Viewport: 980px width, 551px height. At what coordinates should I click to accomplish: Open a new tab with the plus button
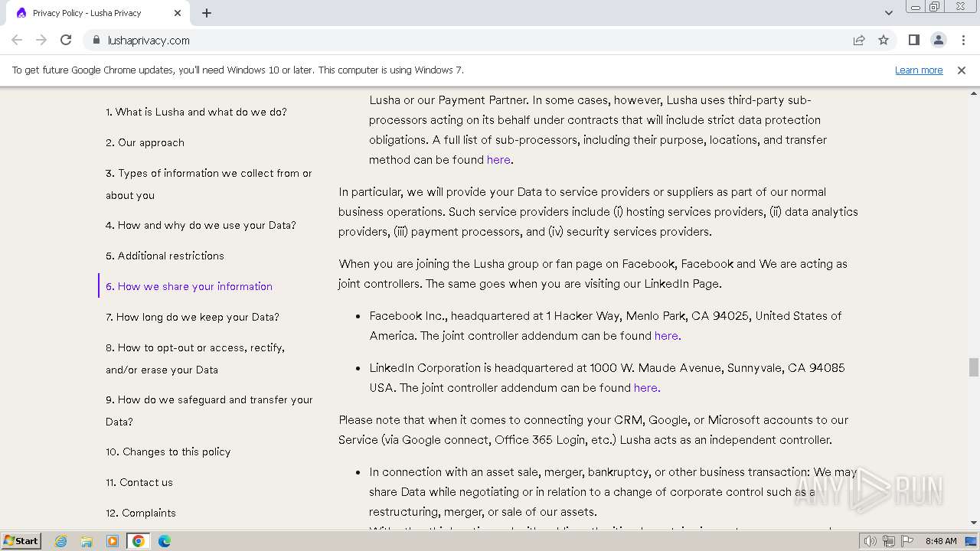(207, 13)
